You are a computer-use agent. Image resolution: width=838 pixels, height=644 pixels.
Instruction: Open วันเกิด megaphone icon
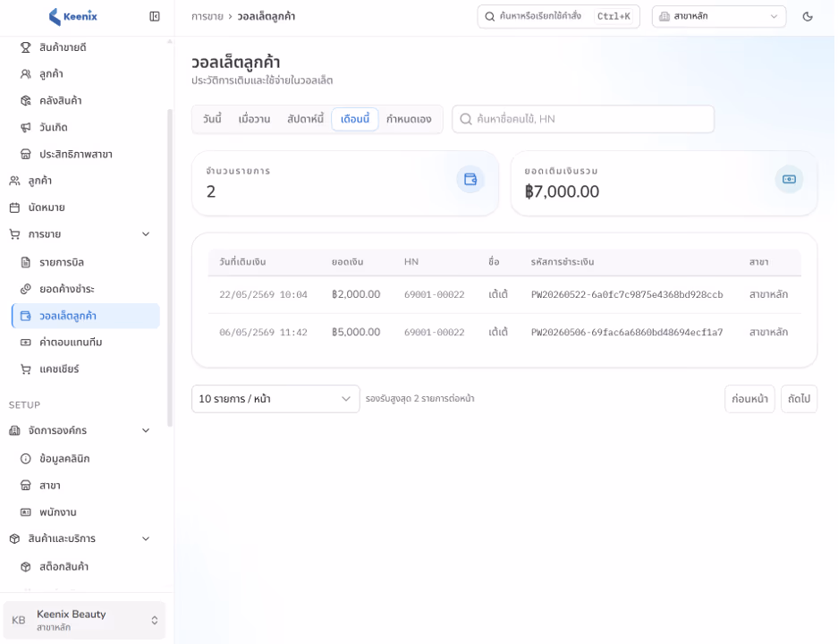26,127
